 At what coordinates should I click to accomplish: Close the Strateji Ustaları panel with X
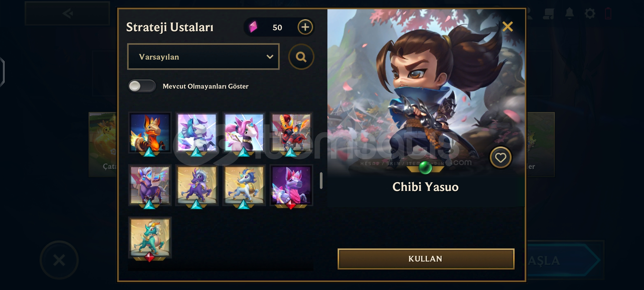(x=507, y=27)
